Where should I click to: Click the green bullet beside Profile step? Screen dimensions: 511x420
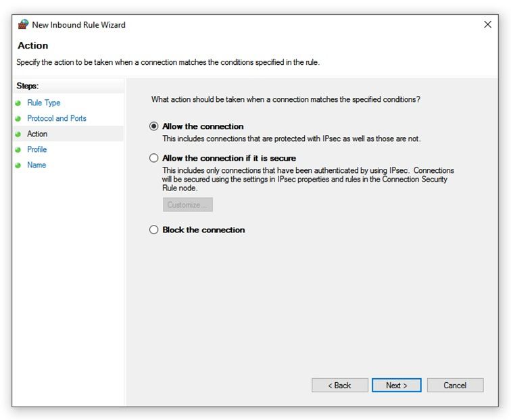pyautogui.click(x=18, y=150)
